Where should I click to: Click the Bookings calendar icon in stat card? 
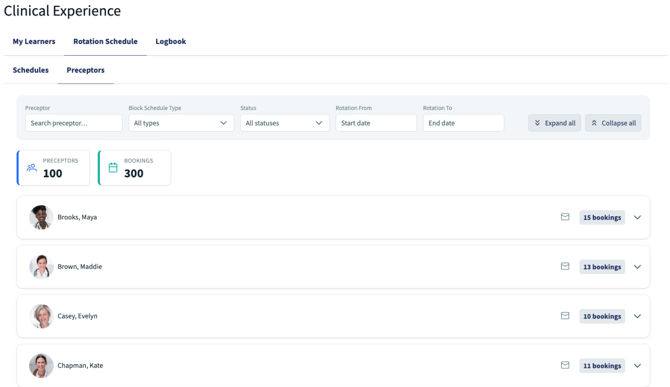pyautogui.click(x=113, y=167)
